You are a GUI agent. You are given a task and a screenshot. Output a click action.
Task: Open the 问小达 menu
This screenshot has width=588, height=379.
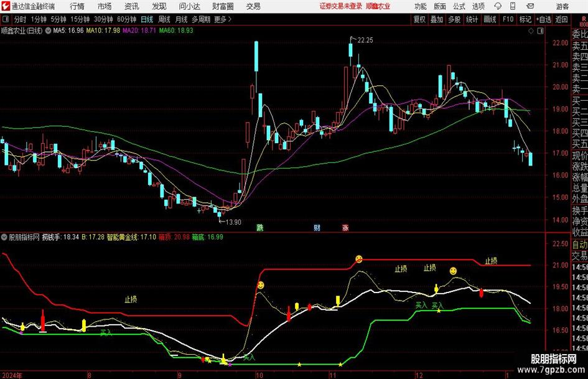tap(189, 6)
